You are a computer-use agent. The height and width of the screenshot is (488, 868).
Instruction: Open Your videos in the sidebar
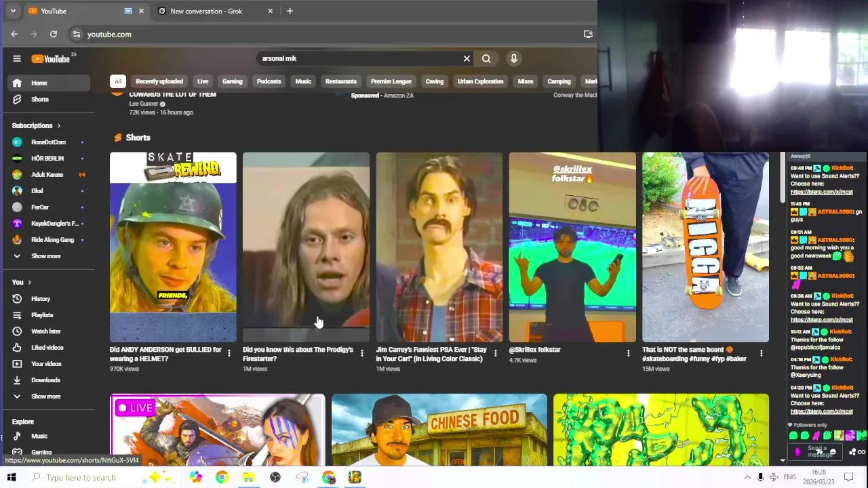(x=47, y=363)
